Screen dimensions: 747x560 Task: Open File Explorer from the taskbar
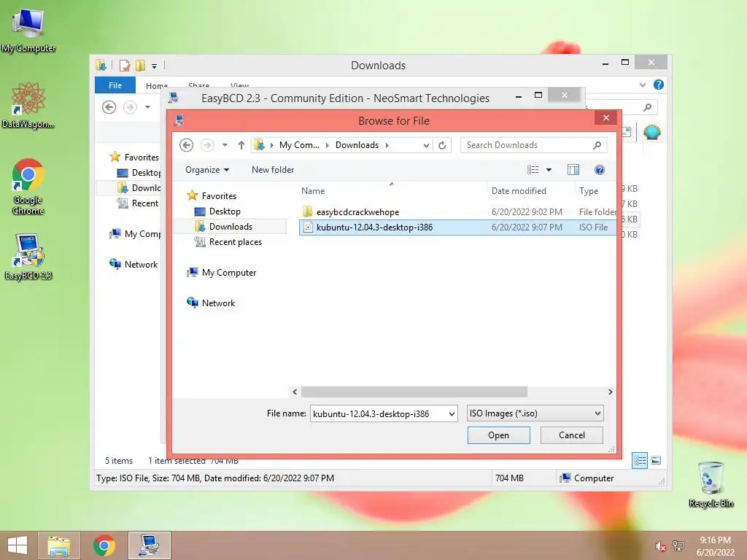(x=58, y=545)
